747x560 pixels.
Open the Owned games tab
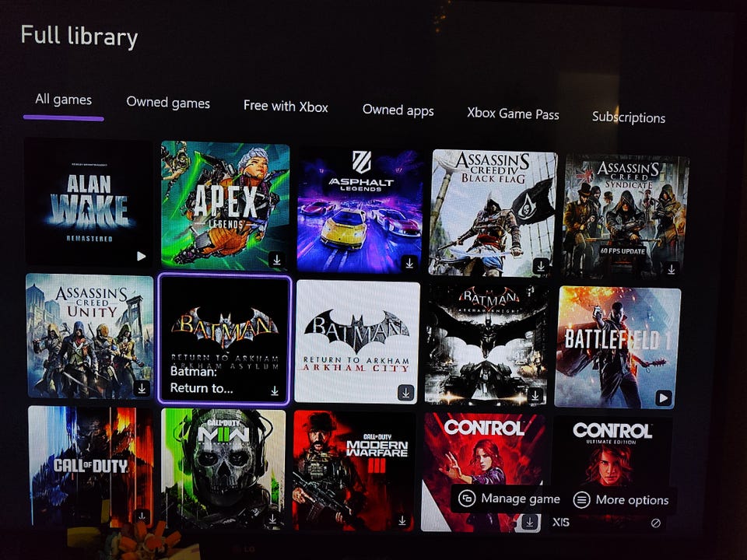click(x=168, y=103)
